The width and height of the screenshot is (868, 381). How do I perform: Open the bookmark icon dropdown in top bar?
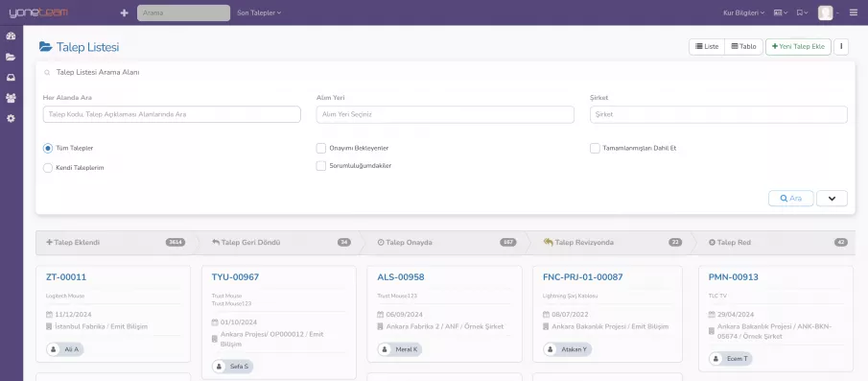coord(802,12)
